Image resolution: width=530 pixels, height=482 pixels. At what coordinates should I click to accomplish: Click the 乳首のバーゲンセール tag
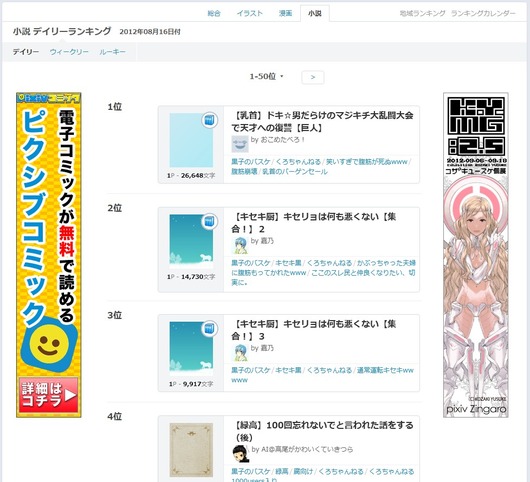295,172
